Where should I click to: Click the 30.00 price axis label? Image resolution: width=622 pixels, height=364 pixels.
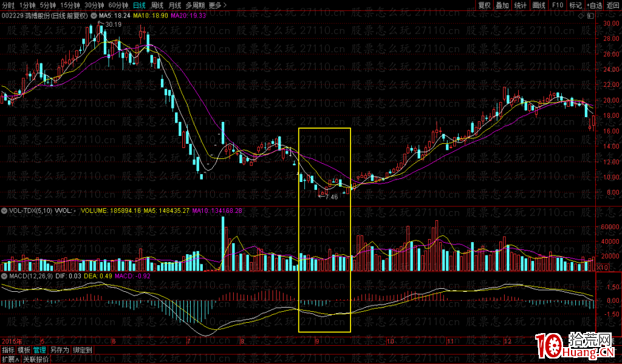[x=611, y=24]
